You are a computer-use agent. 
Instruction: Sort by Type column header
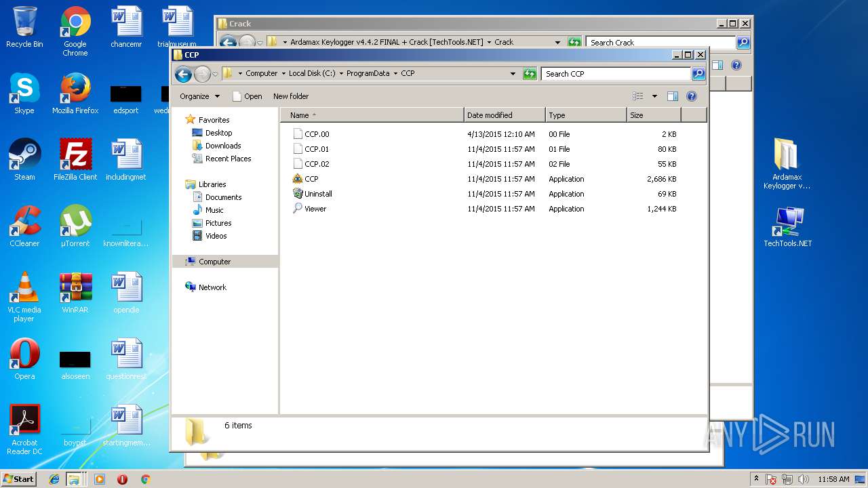point(586,115)
